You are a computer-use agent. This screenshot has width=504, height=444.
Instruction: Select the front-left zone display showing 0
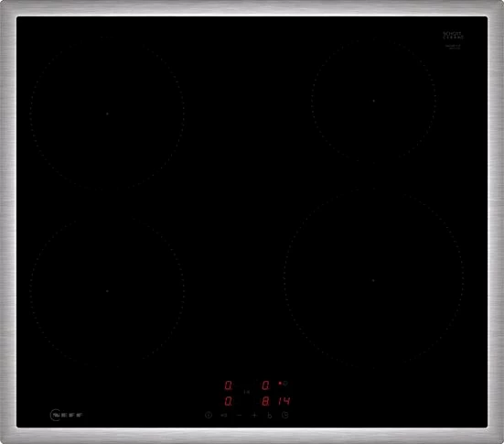(x=228, y=401)
